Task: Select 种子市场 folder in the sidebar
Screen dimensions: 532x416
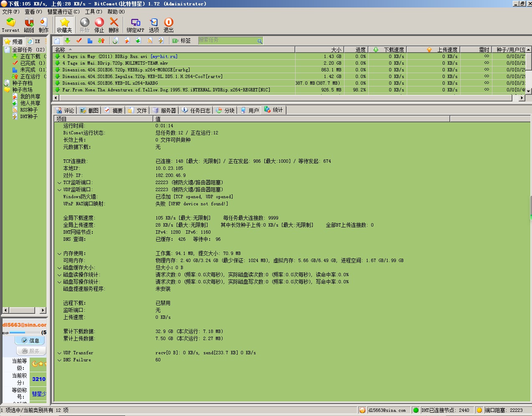Action: (x=22, y=90)
